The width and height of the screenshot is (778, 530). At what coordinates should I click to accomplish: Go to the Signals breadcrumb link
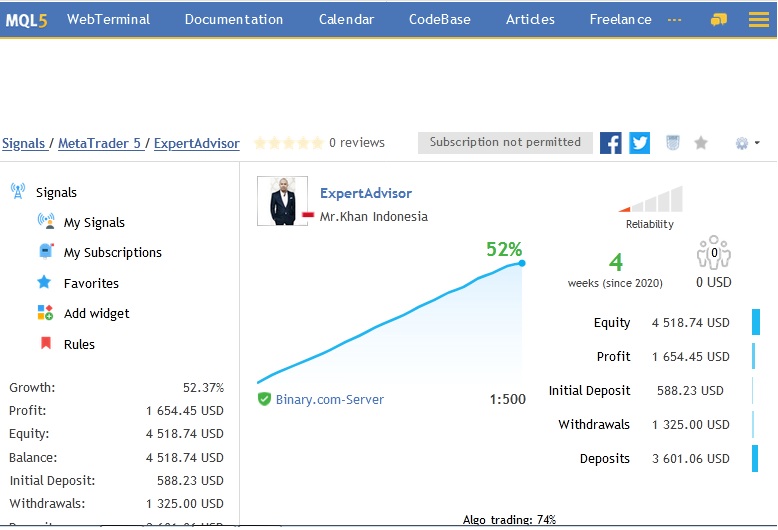(24, 143)
